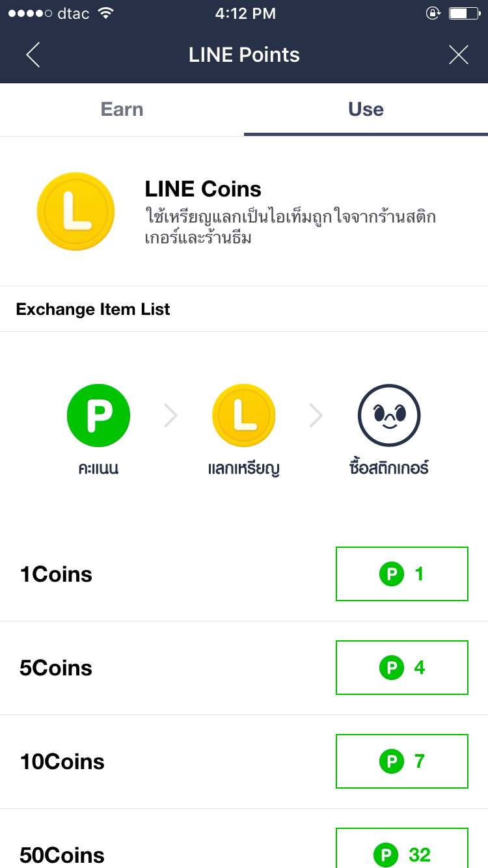Select the Use tab
Viewport: 488px width, 868px height.
[366, 109]
